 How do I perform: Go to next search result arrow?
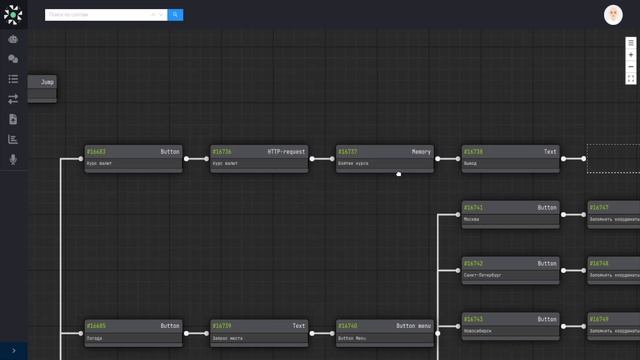161,15
